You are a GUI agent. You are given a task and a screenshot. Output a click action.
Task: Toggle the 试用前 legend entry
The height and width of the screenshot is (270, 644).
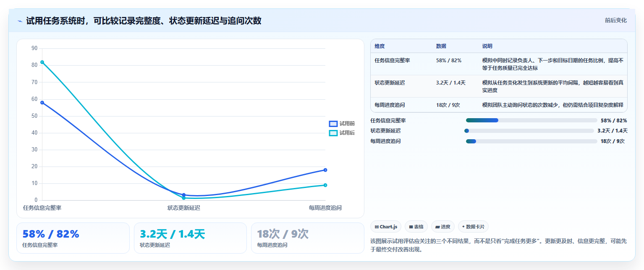(x=342, y=124)
